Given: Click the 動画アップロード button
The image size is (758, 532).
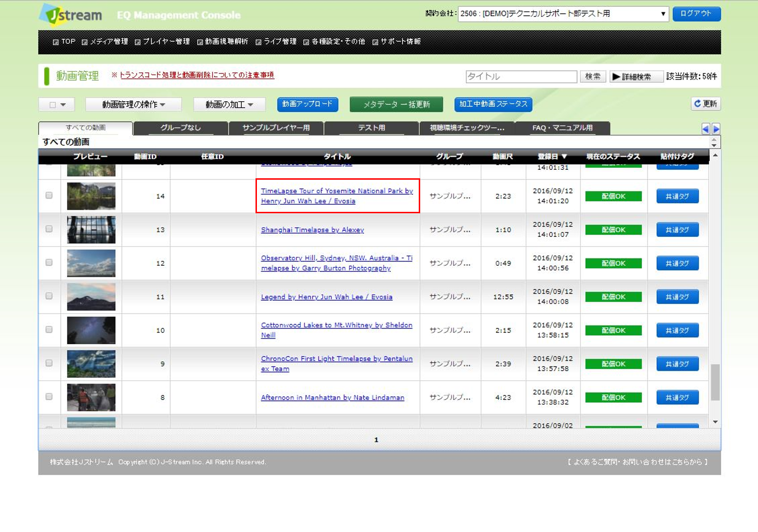Looking at the screenshot, I should tap(308, 104).
